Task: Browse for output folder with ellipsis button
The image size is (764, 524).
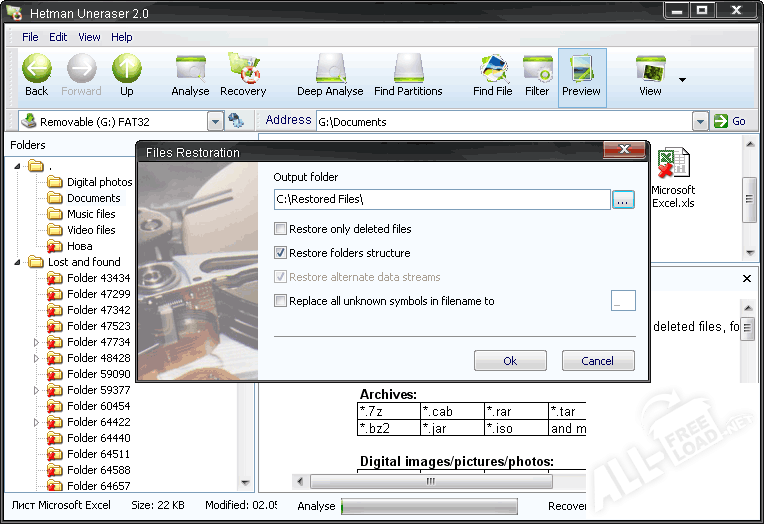Action: [623, 200]
